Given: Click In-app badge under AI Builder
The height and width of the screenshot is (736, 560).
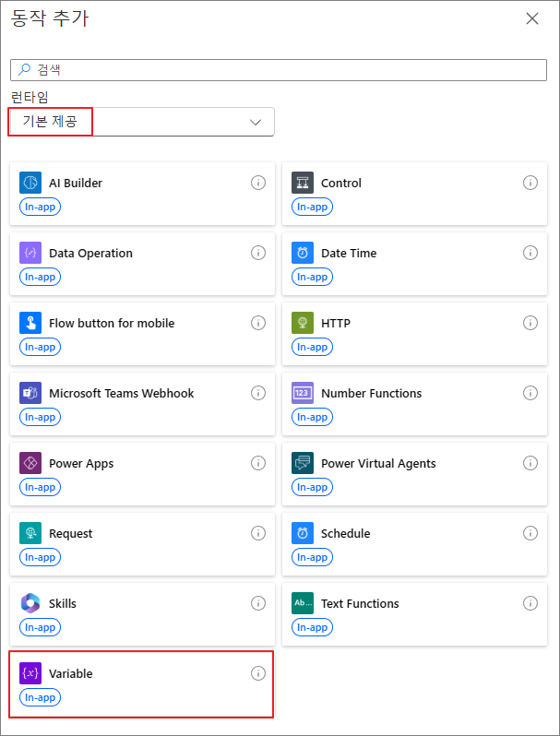Looking at the screenshot, I should [x=40, y=207].
